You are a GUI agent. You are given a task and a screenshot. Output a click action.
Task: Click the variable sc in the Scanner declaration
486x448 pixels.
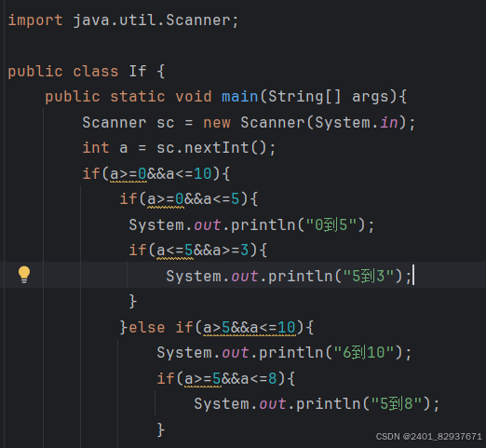[x=166, y=123]
